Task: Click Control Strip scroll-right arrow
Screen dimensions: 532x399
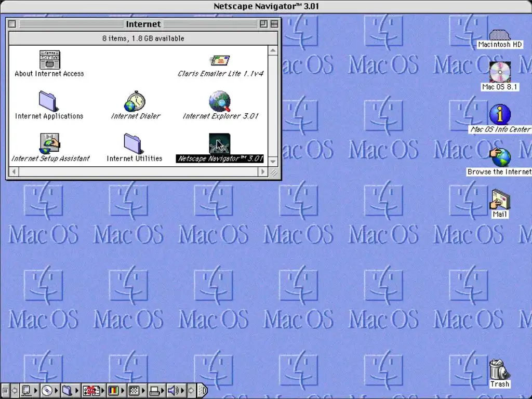Action: tap(191, 391)
